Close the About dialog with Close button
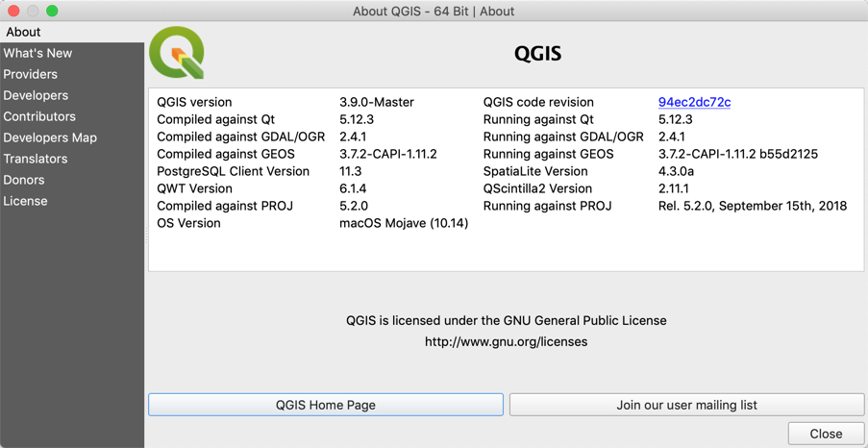Screen dimensions: 868x448 point(826,434)
